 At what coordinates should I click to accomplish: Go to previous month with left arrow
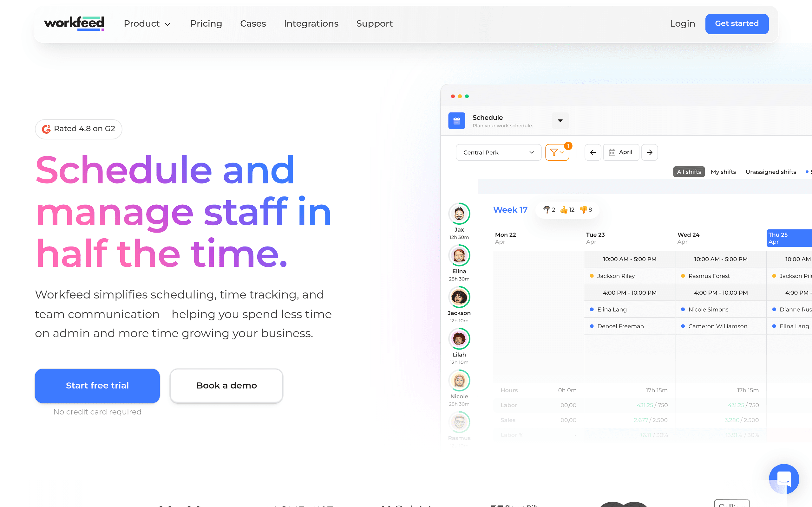point(593,152)
